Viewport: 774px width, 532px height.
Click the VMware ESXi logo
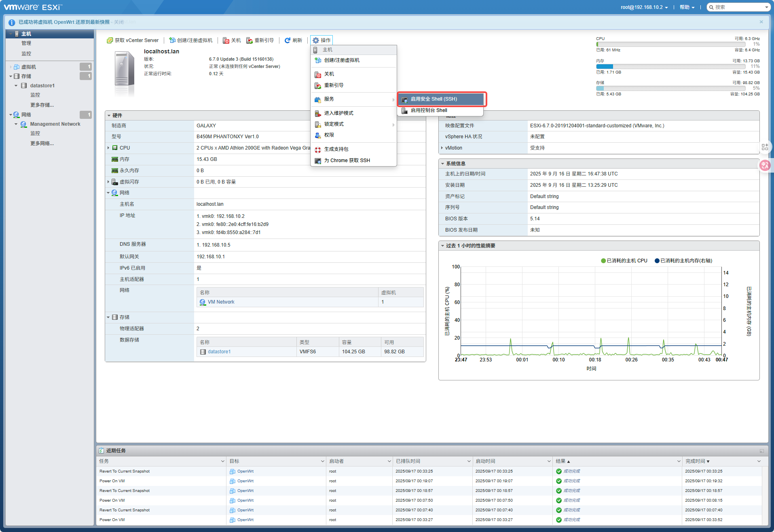click(33, 7)
